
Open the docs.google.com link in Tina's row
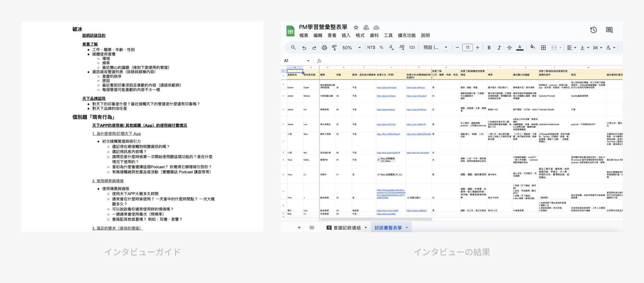tap(391, 194)
